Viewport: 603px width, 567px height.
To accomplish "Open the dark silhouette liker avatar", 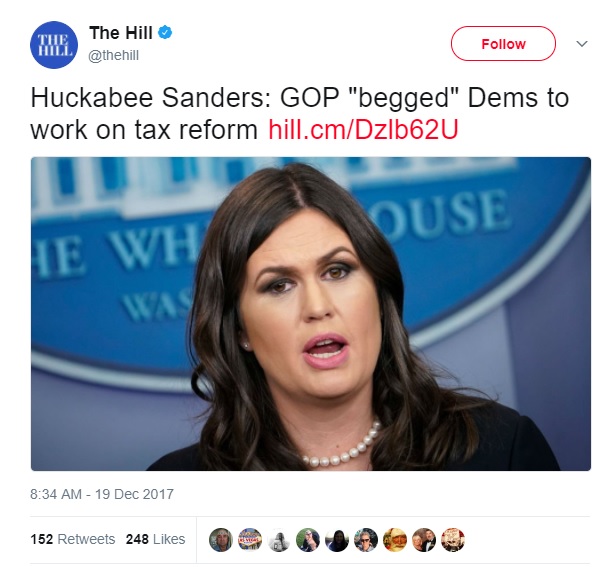I will pyautogui.click(x=337, y=540).
